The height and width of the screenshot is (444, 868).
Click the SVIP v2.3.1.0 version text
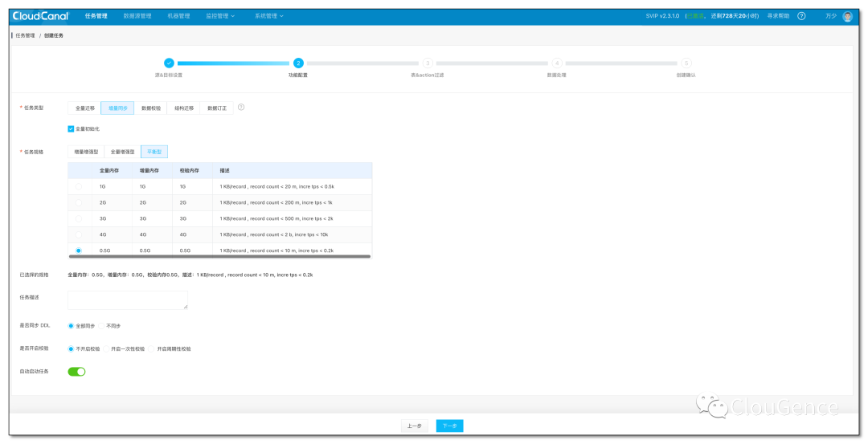(662, 16)
